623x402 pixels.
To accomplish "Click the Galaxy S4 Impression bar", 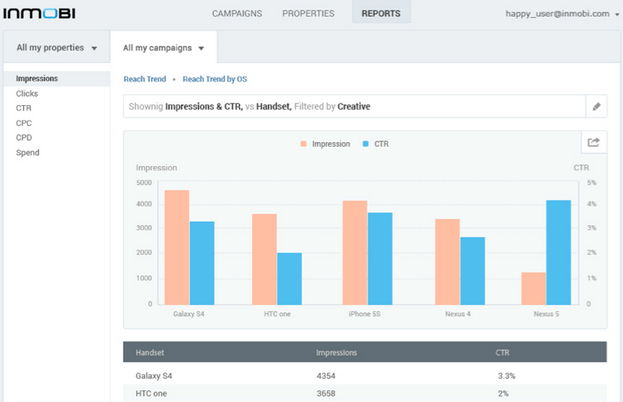I will [177, 247].
